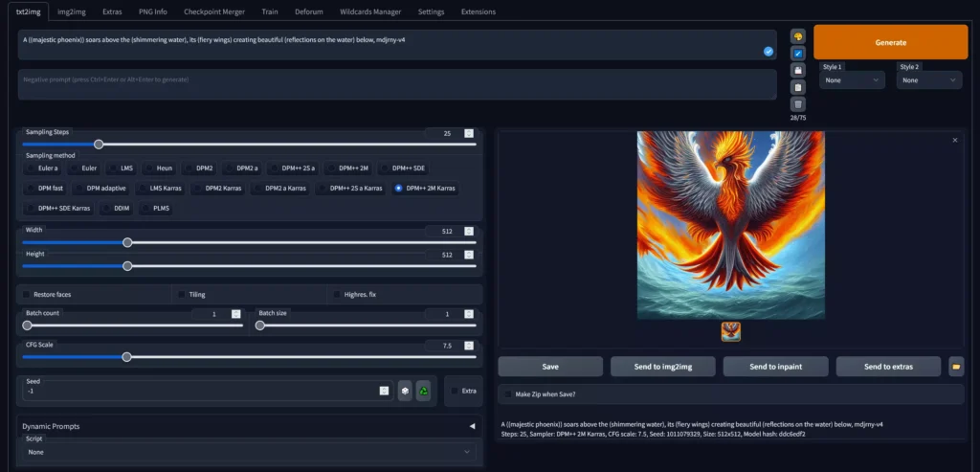The image size is (980, 472).
Task: Click the Send to inpaint button
Action: pos(775,367)
